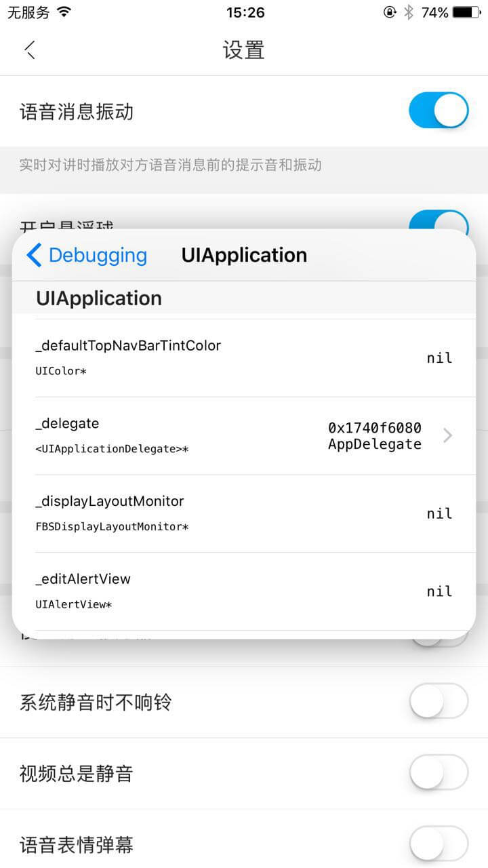
Task: Expand the _delegate row disclosure chevron
Action: point(447,435)
